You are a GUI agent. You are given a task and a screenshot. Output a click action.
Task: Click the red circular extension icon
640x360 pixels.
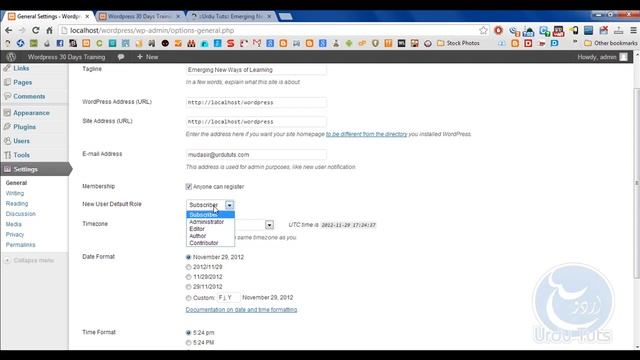click(498, 31)
